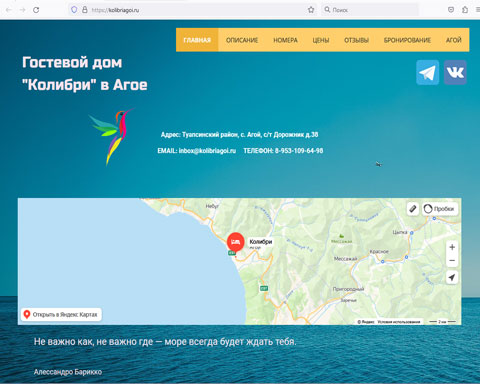Screen dimensions: 480x384
Task: Click the Небуг place label on map
Action: coord(212,206)
